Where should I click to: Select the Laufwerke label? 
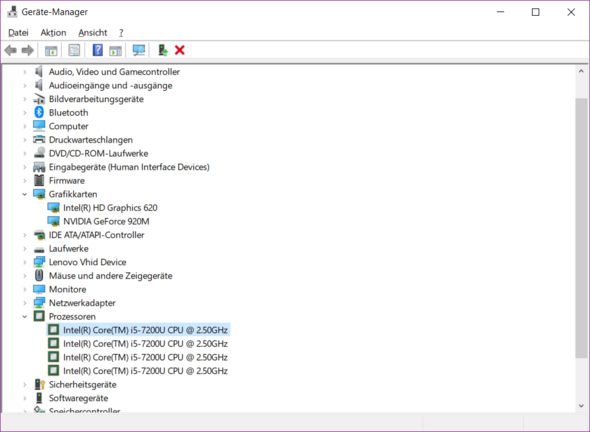(x=68, y=249)
